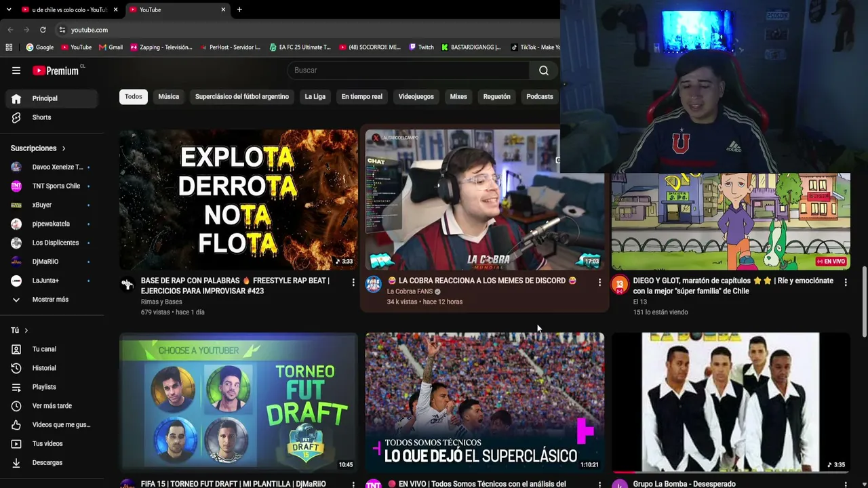Open EA FC 25 Ultimate Team bookmark
Viewport: 868px width, 488px height.
pyautogui.click(x=300, y=47)
